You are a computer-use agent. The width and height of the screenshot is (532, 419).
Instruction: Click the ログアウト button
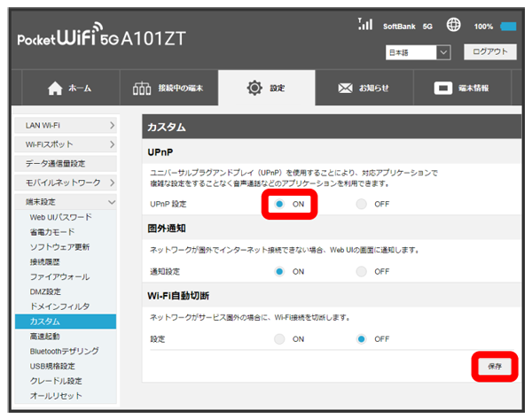(489, 52)
